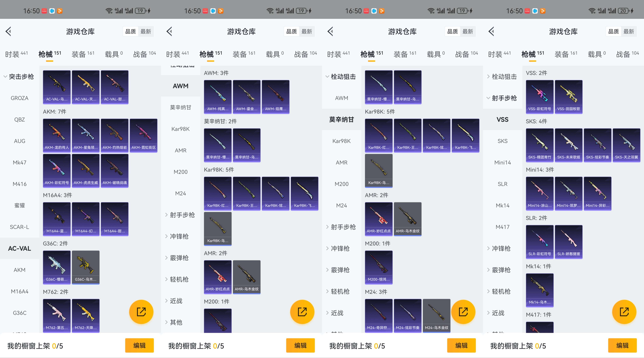Tap the Wi-Fi icon in the first screenshot's status bar
The height and width of the screenshot is (358, 644).
pos(109,11)
